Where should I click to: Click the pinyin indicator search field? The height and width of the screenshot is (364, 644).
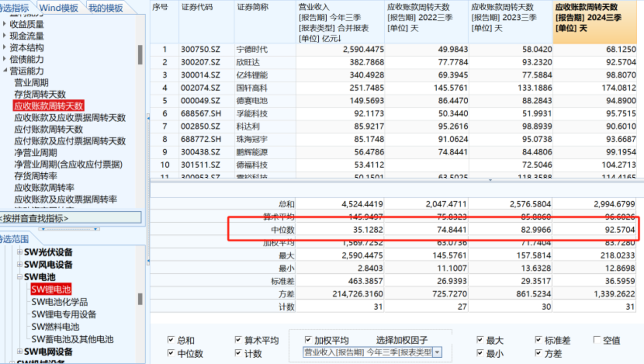[x=70, y=218]
